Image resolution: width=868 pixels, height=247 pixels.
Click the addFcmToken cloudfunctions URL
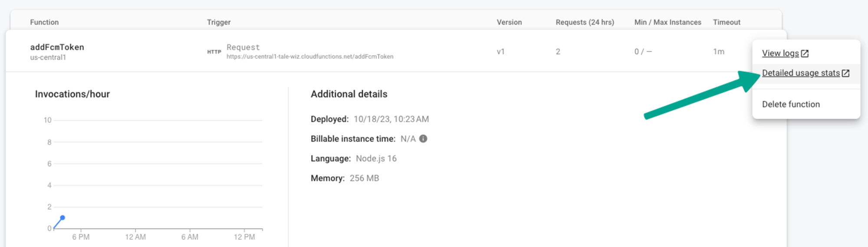pos(310,57)
